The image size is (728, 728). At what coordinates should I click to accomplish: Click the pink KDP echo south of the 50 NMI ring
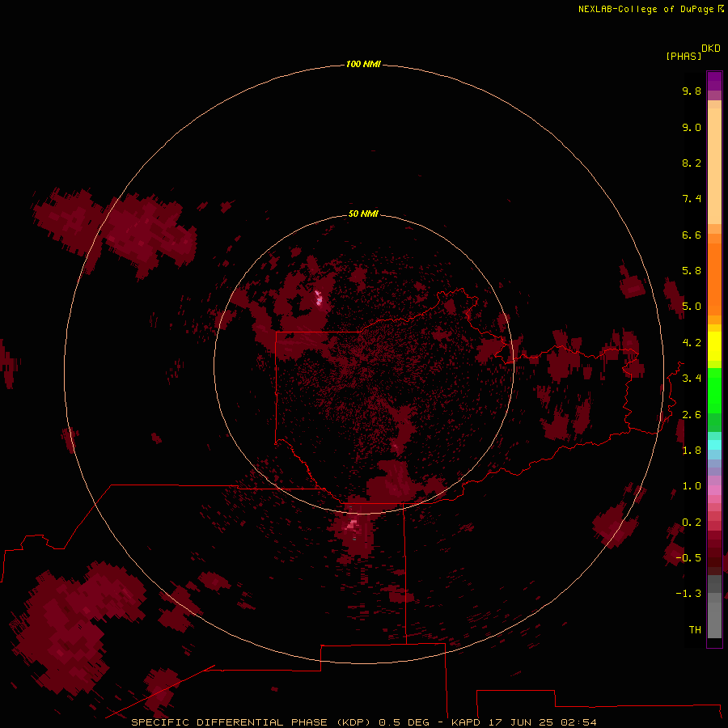coord(352,526)
